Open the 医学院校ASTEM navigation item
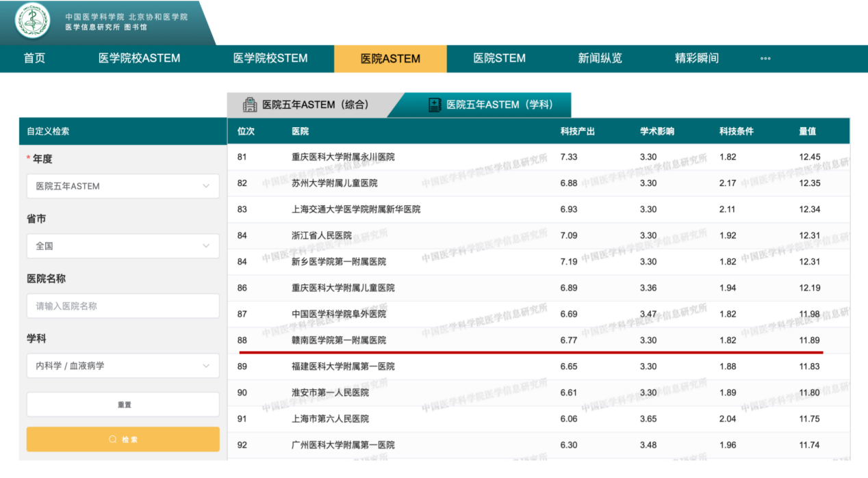The image size is (868, 478). click(x=139, y=59)
